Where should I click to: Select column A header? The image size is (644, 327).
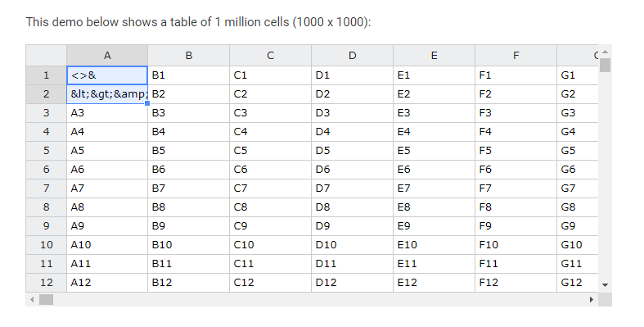107,56
